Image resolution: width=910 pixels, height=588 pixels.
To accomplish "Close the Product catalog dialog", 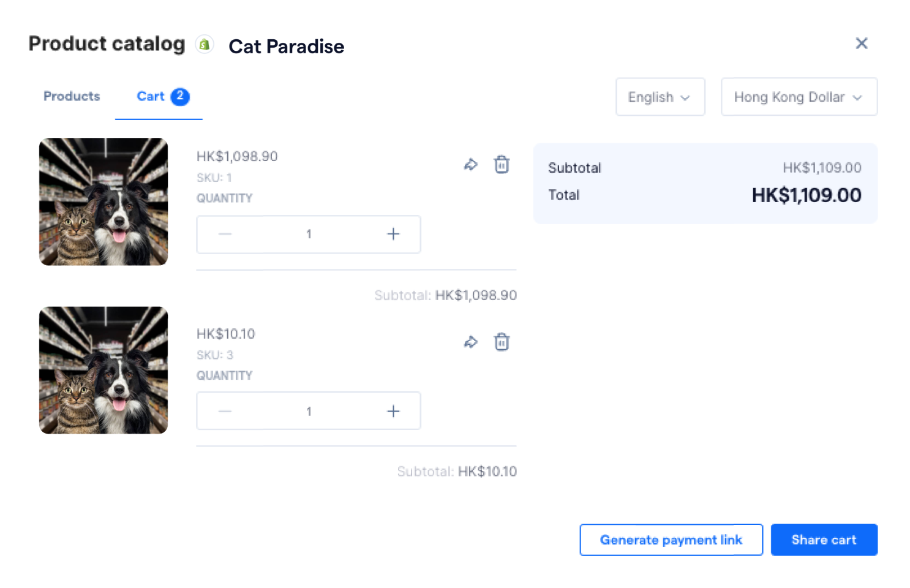I will point(862,43).
